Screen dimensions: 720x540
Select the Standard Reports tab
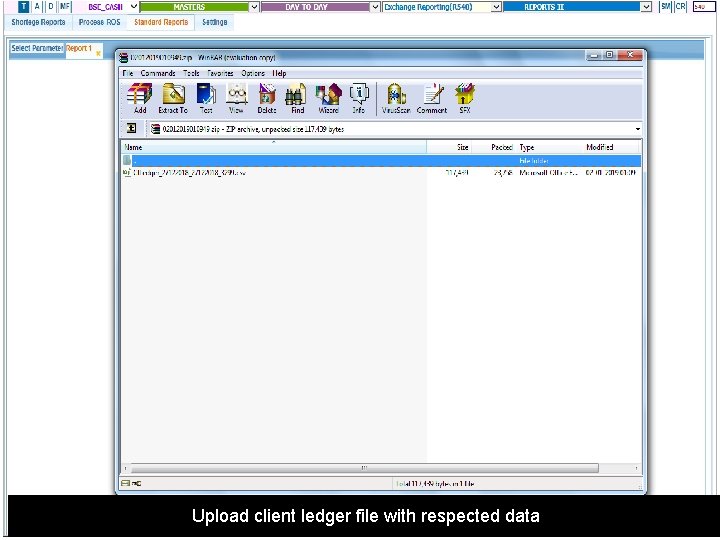click(x=161, y=22)
